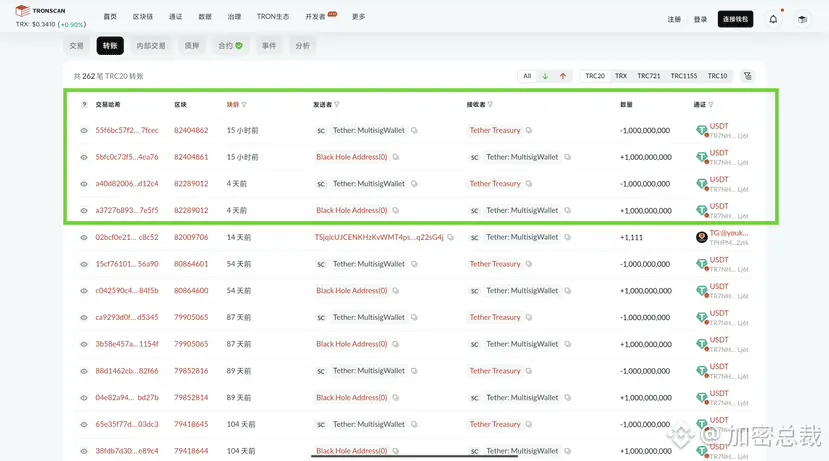
Task: Select the TRC10 filter
Action: point(717,76)
